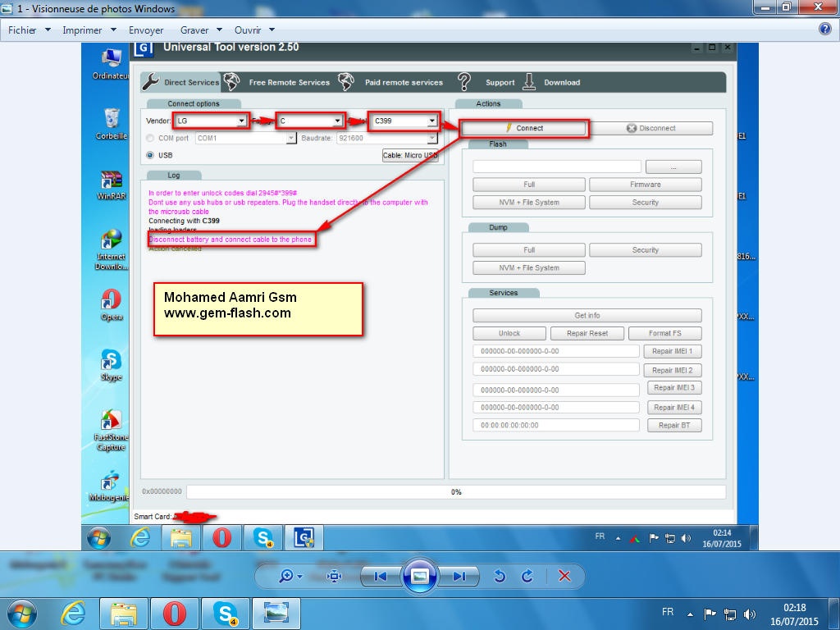Screen dimensions: 840x630
Task: Go to previous photo
Action: (x=381, y=577)
